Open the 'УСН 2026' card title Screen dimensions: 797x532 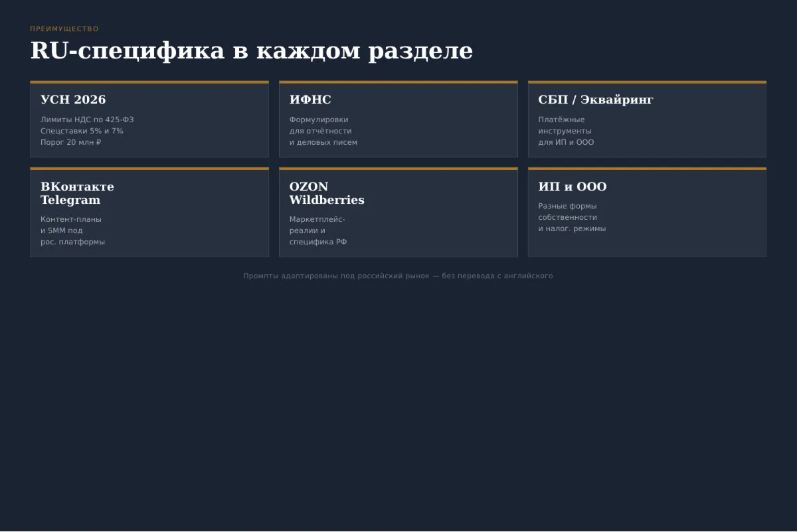point(73,100)
